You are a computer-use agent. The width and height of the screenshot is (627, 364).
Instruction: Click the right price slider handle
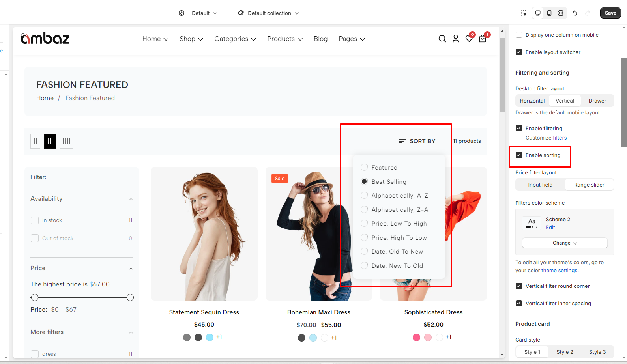coord(130,297)
